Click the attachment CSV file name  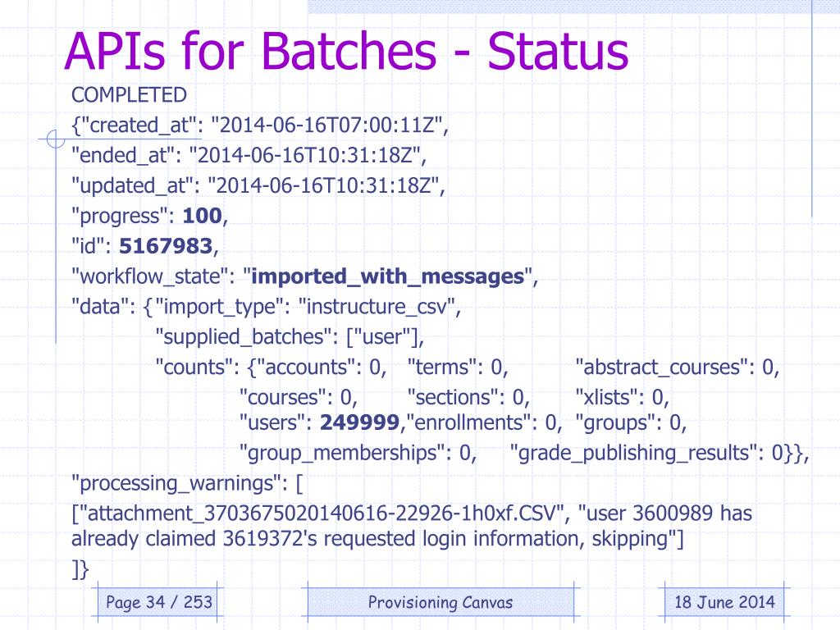[x=321, y=514]
